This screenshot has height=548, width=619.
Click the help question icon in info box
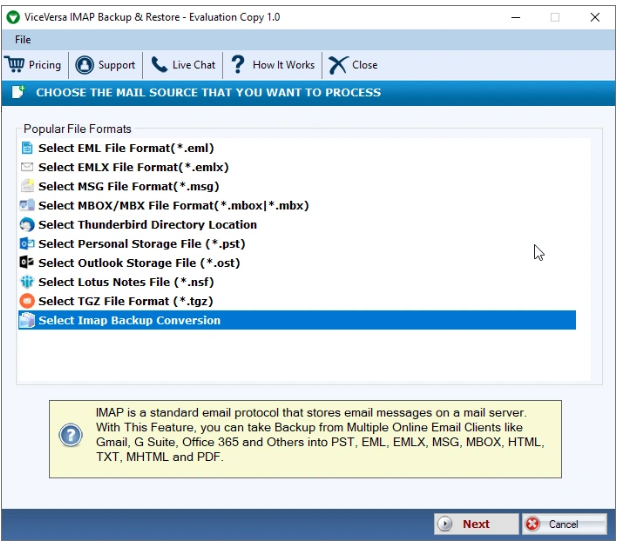(x=71, y=436)
